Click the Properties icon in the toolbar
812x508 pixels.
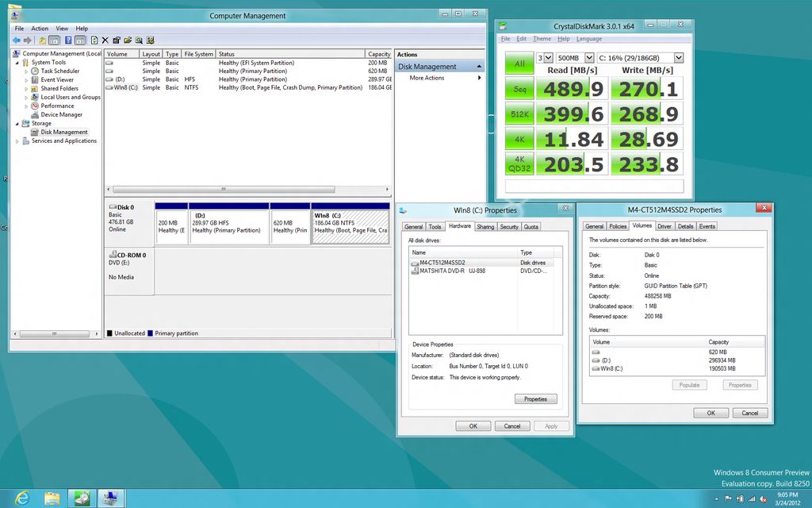click(x=117, y=40)
